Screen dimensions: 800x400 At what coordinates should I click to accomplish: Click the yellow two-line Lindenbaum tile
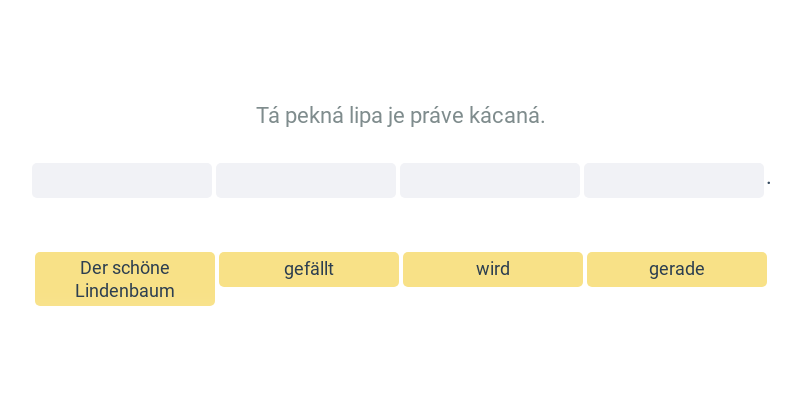tap(125, 279)
